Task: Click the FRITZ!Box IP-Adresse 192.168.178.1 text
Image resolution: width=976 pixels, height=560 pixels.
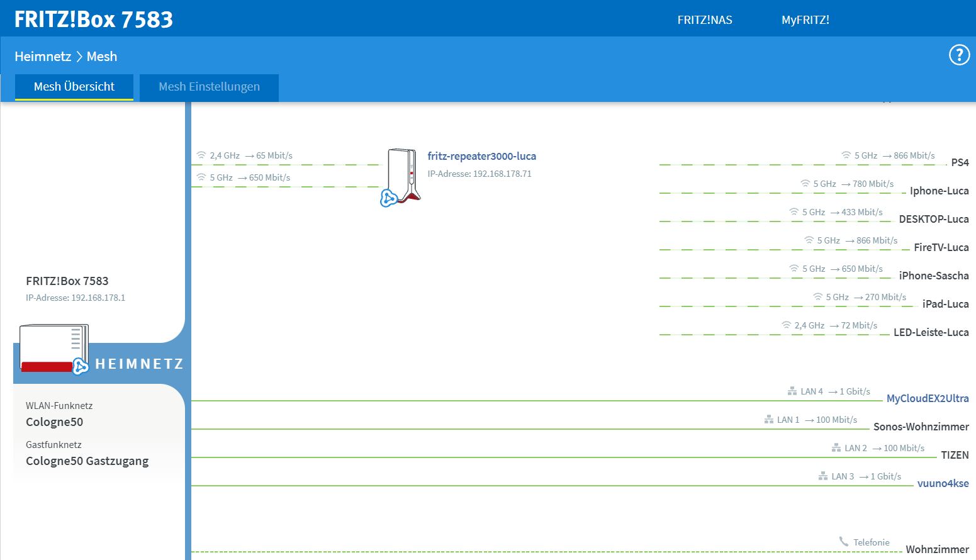Action: 76,298
